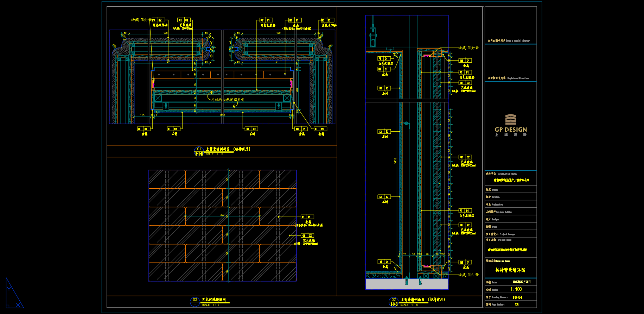Select the crossed-box bracket at section 01 right end
Image resolution: width=644 pixels, height=314 pixels.
click(x=287, y=98)
